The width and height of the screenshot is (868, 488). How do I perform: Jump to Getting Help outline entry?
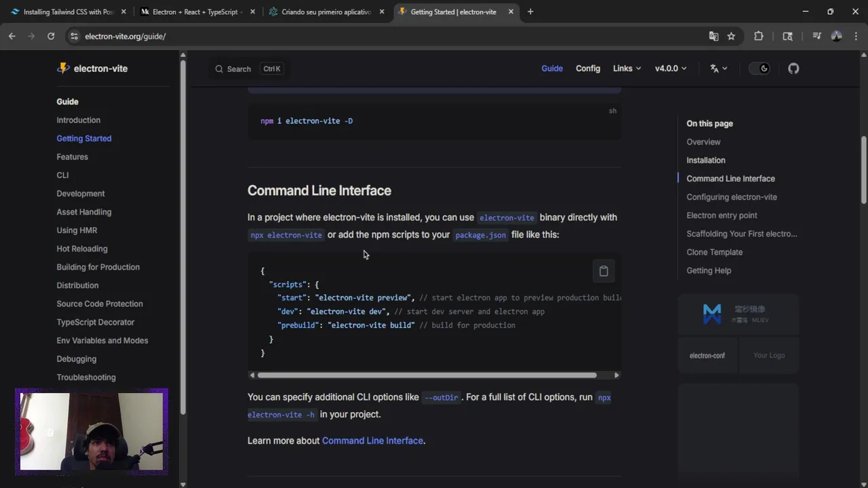(x=709, y=270)
